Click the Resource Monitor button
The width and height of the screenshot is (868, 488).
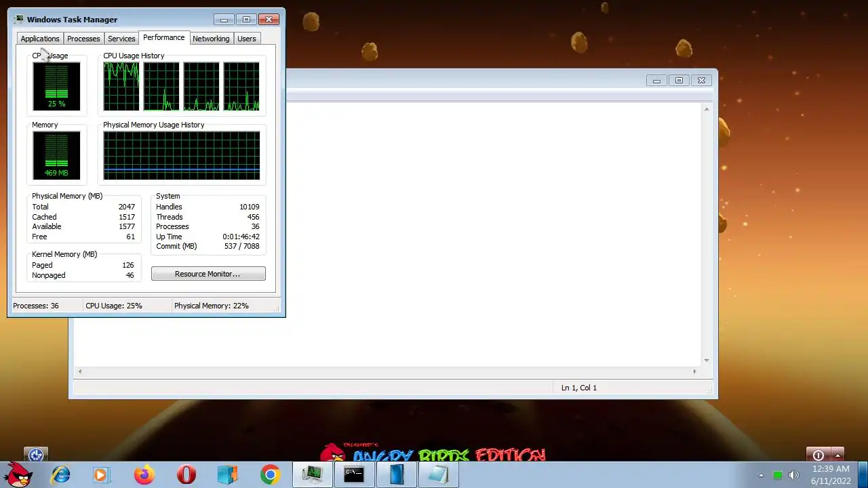tap(208, 274)
